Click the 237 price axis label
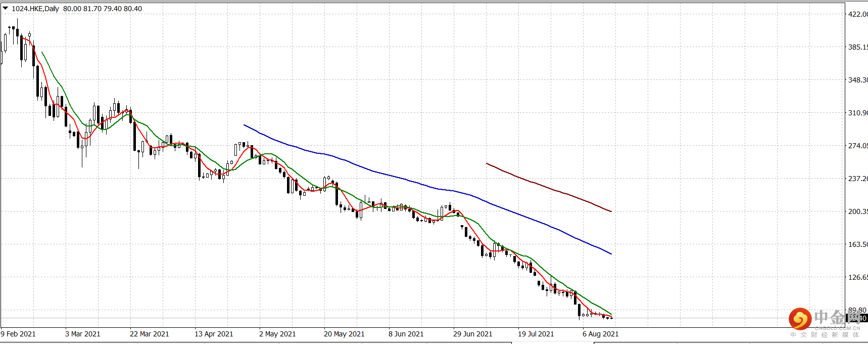This screenshot has width=868, height=344. pyautogui.click(x=858, y=179)
